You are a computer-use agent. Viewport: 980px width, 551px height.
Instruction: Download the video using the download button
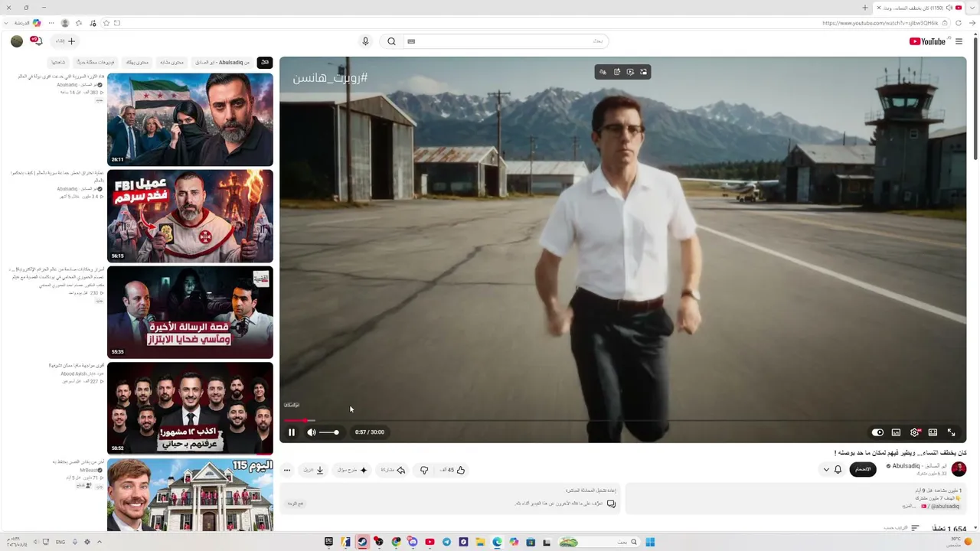tap(313, 470)
